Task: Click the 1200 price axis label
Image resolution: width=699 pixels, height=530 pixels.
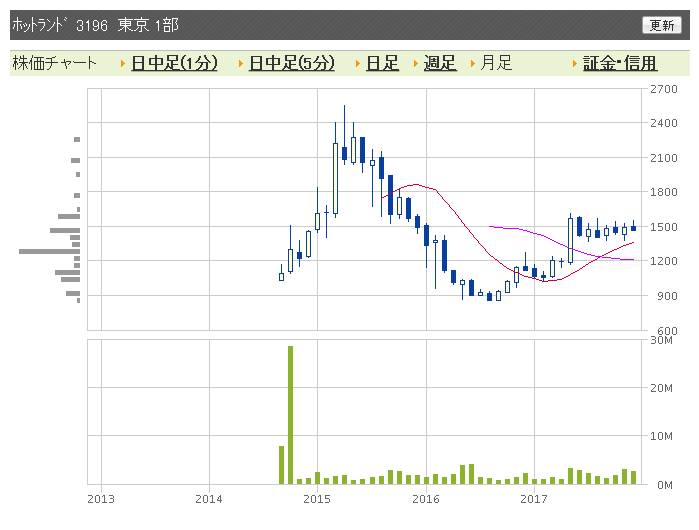Action: click(663, 261)
